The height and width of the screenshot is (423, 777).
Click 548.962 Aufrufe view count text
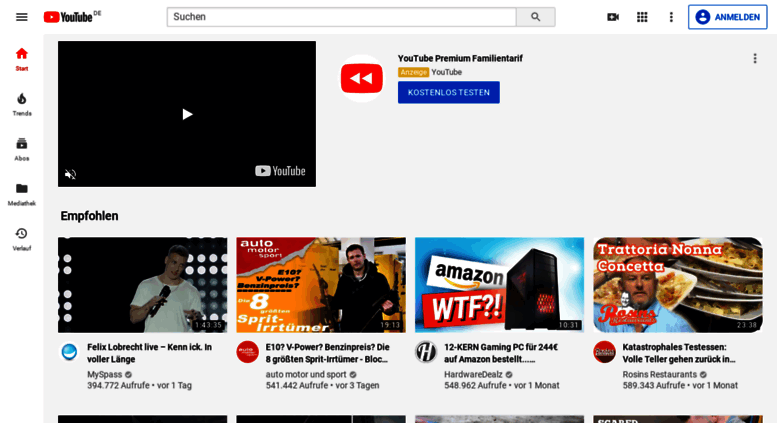tap(475, 385)
